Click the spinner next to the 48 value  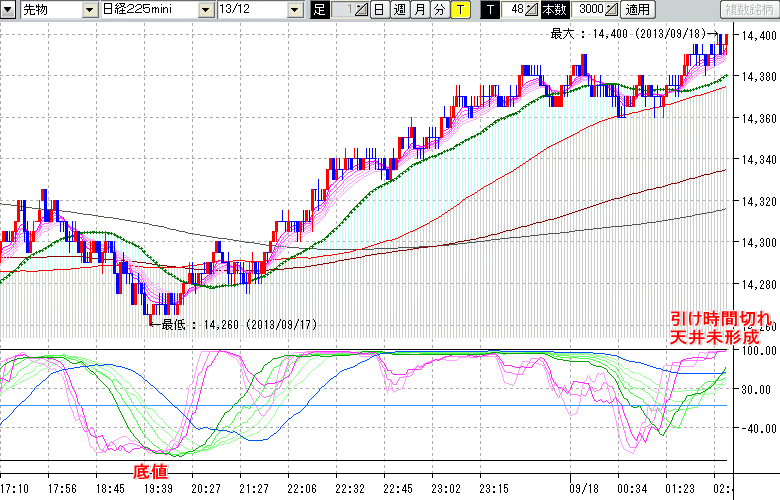pos(533,10)
